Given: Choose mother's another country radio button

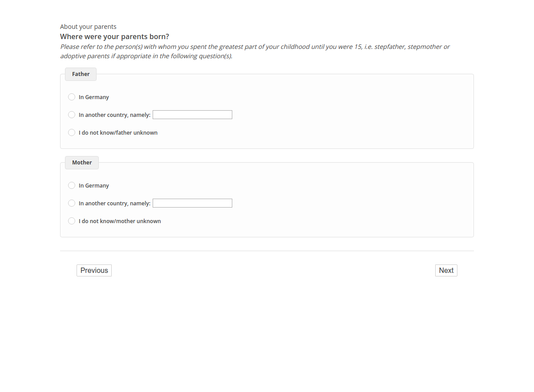Looking at the screenshot, I should pyautogui.click(x=72, y=203).
